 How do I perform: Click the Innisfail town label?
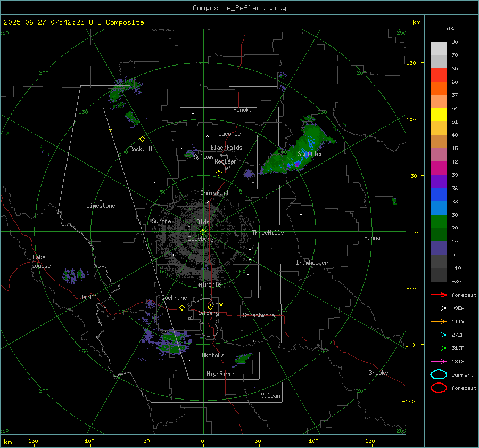click(x=214, y=193)
